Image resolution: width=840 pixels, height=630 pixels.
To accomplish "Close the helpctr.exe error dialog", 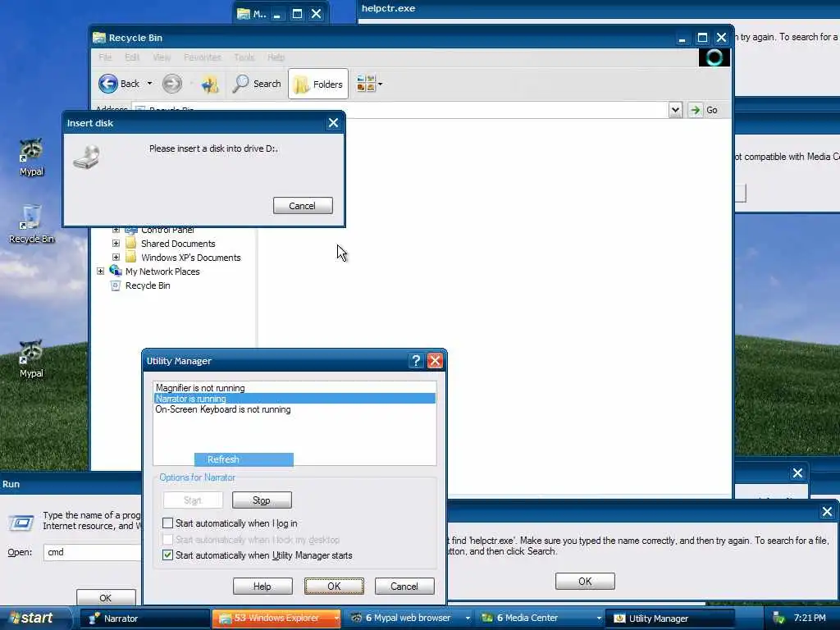I will tap(827, 512).
